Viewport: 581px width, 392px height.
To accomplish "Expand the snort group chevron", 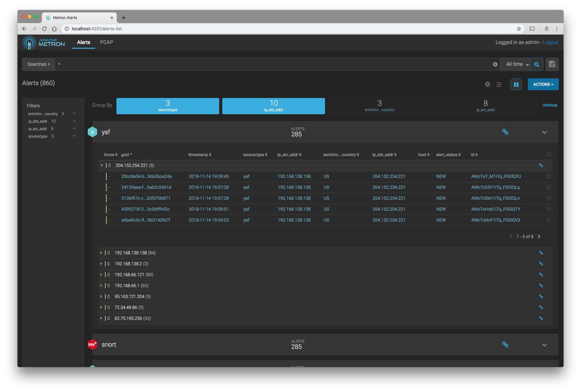I will 544,345.
